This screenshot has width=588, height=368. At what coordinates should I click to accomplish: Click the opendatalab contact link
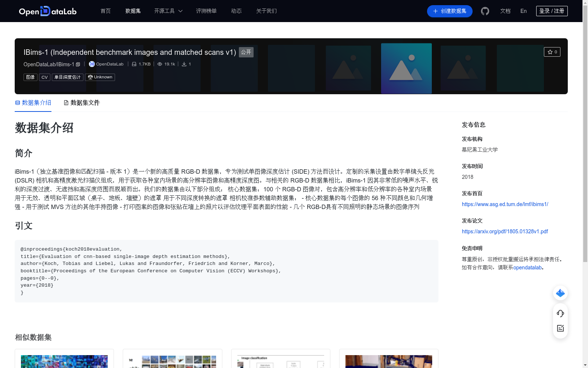(527, 268)
